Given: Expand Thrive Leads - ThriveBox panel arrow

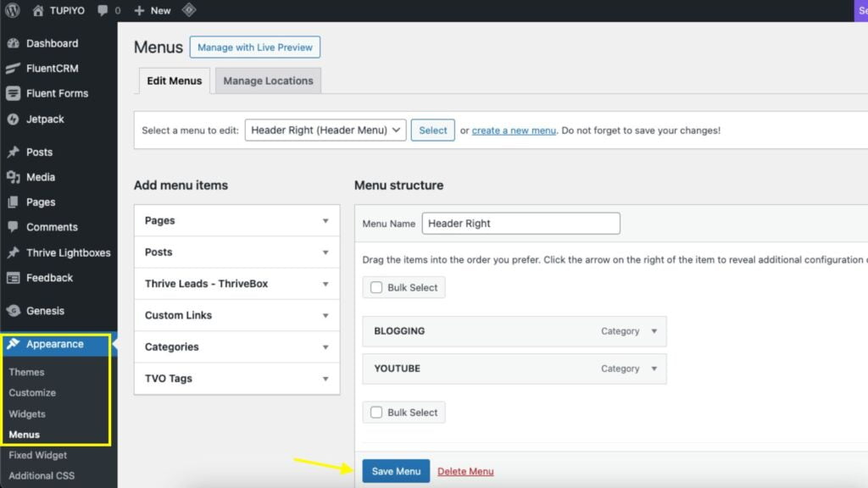Looking at the screenshot, I should tap(325, 284).
